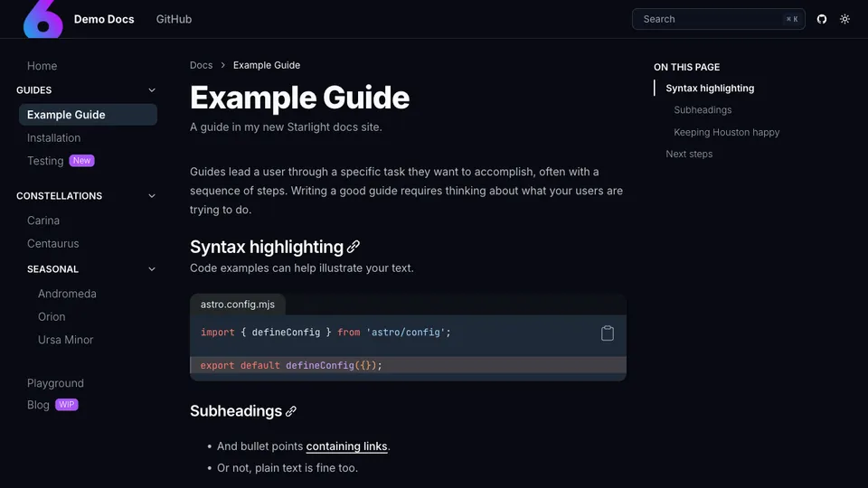Screen dimensions: 868x488
Task: Collapse the Guides sidebar section
Action: 152,90
